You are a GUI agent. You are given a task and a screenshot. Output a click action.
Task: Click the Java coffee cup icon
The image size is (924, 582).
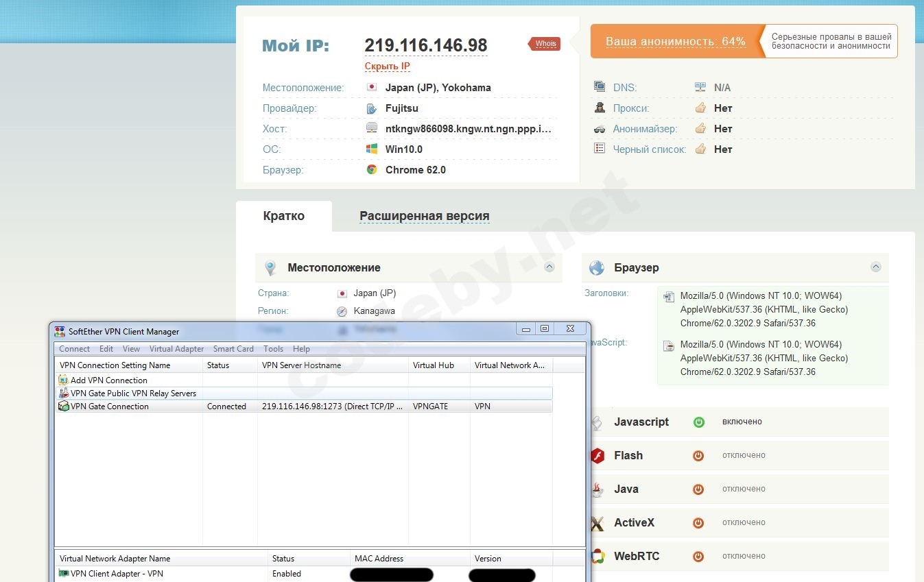pyautogui.click(x=598, y=489)
